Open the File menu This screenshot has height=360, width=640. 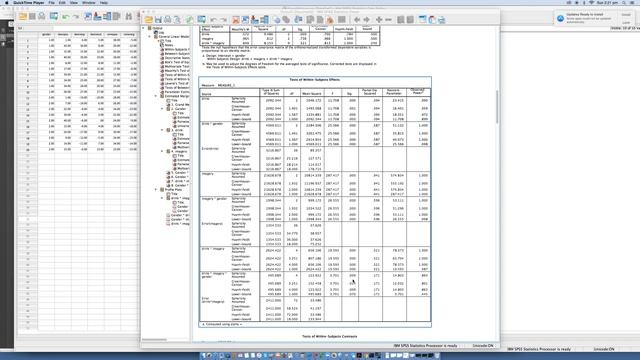(51, 3)
